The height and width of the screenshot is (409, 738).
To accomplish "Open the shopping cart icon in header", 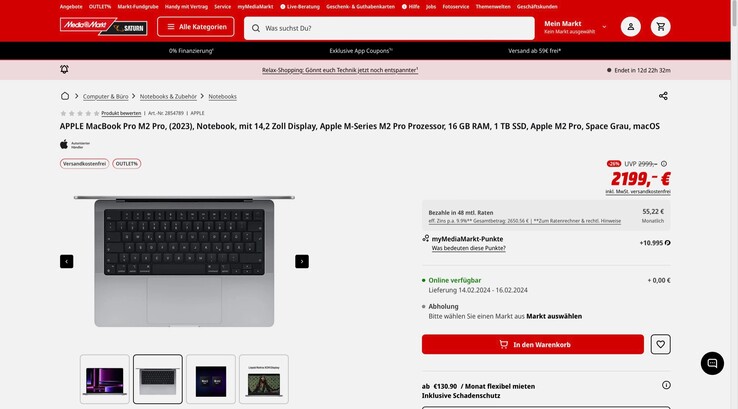I will point(660,27).
